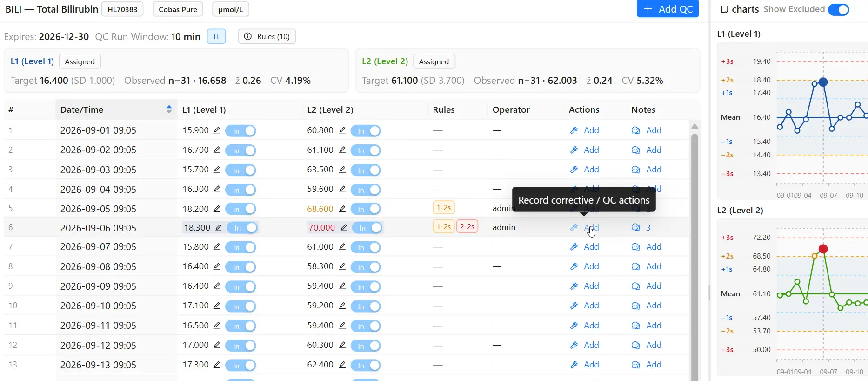Click red data point on L2 chart
Image resolution: width=868 pixels, height=381 pixels.
823,249
